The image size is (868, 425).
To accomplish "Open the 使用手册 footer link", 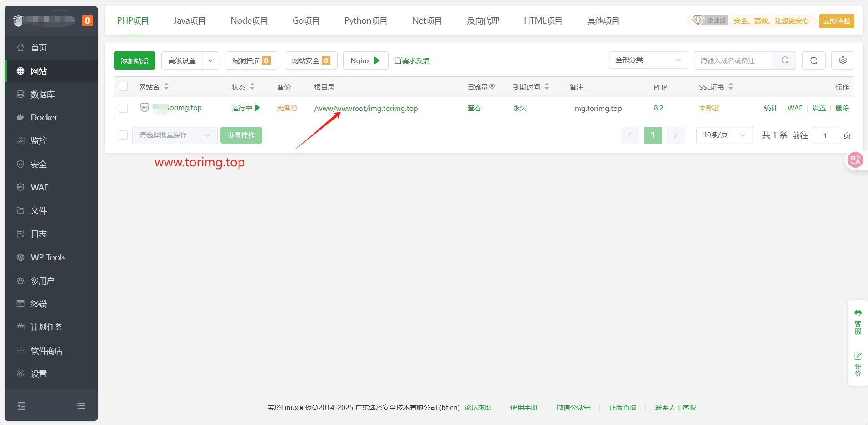I will [524, 408].
